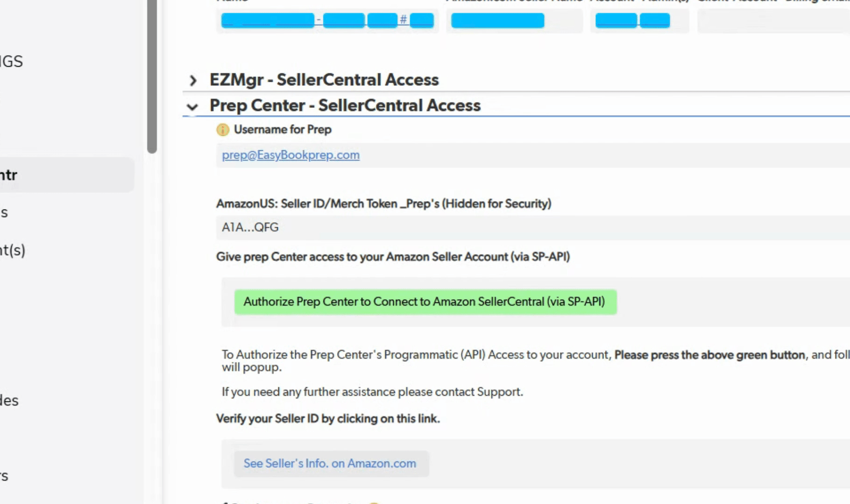Click the prep@EasyBookprep.com email link
Image resolution: width=850 pixels, height=504 pixels.
290,155
